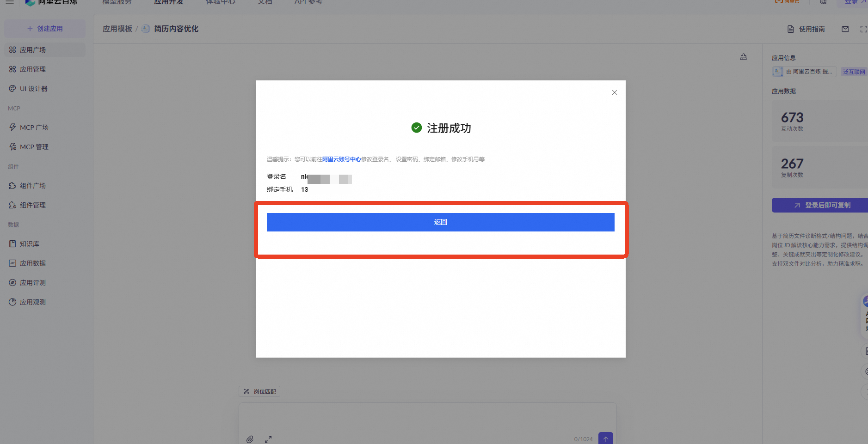Screen dimensions: 868x444
Task: Click the 应用模板 breadcrumb
Action: pos(117,29)
